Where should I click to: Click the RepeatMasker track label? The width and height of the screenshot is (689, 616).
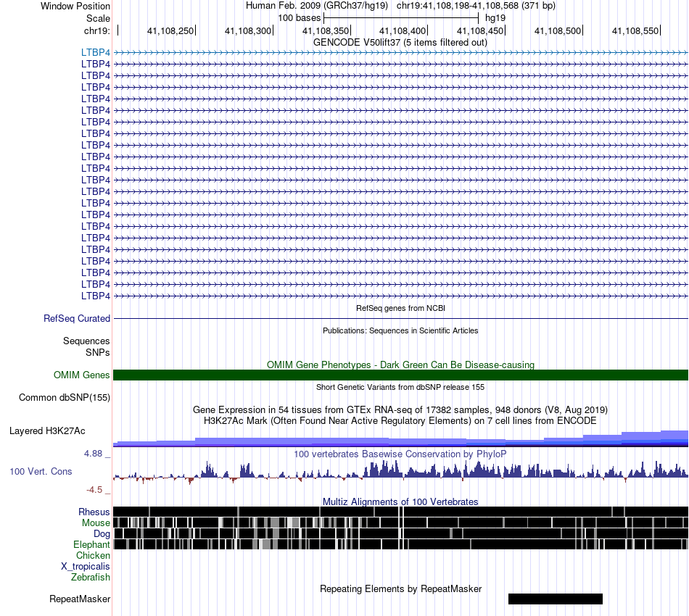[x=80, y=599]
